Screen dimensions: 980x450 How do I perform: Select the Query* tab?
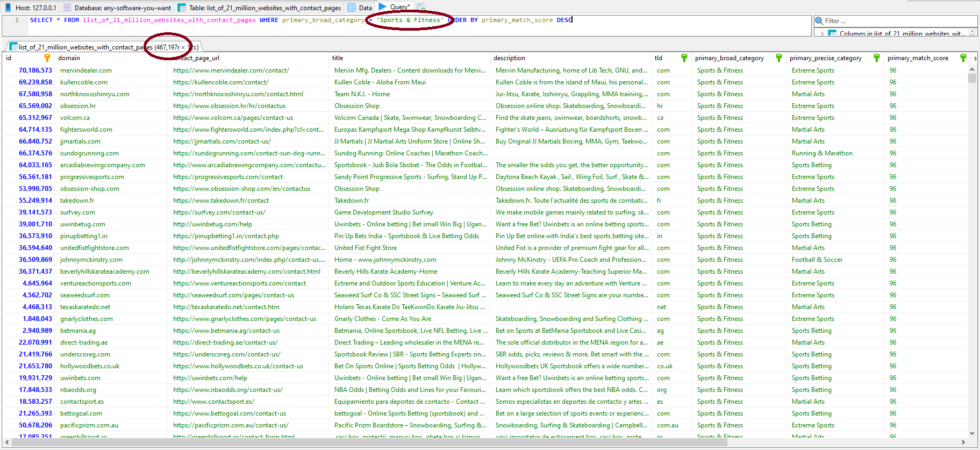(x=395, y=7)
